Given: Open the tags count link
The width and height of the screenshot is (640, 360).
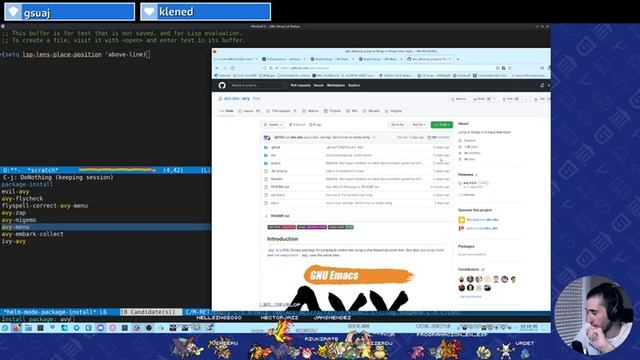Looking at the screenshot, I should pyautogui.click(x=316, y=124).
